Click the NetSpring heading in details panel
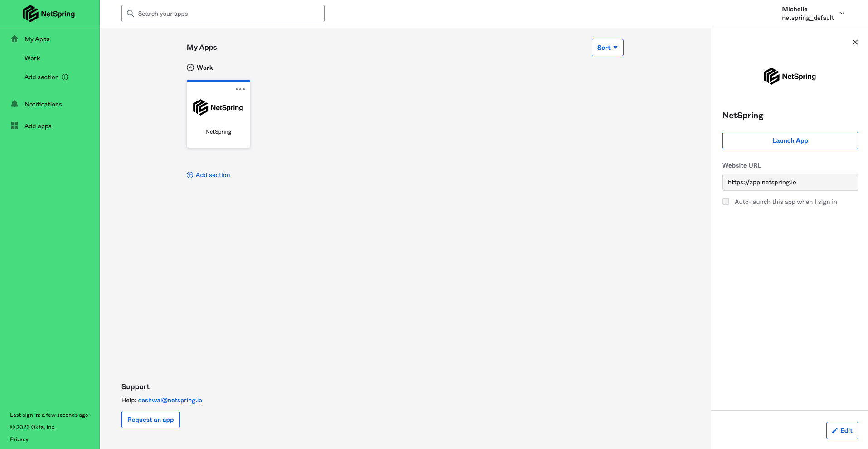 coord(743,115)
